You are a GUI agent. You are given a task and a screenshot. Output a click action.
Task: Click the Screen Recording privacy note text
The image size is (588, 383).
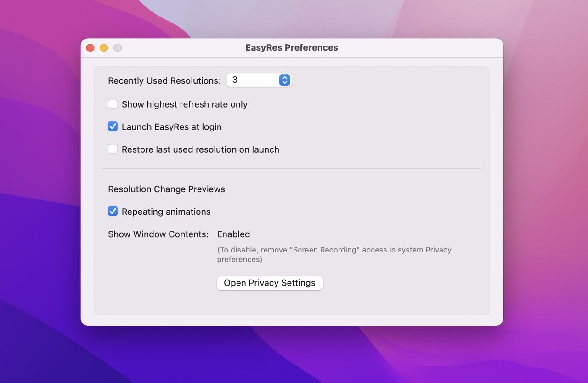tap(334, 254)
